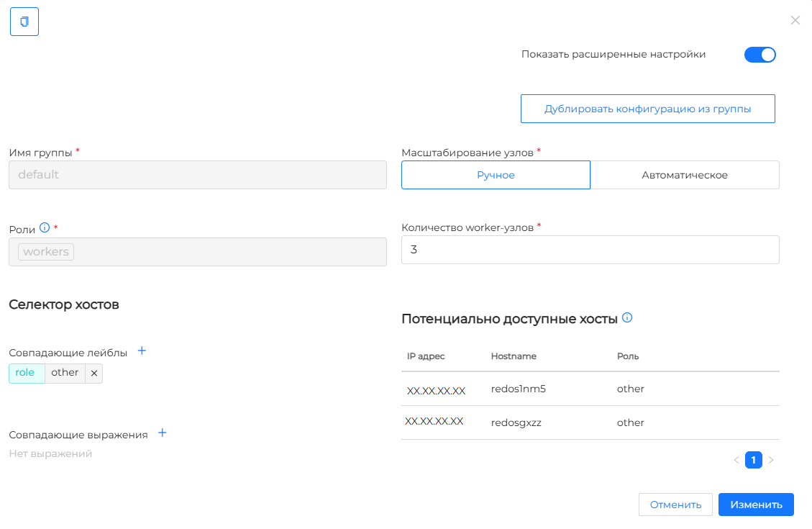
Task: Click info icon beside 'Потенциально доступные хосты'
Action: [627, 317]
